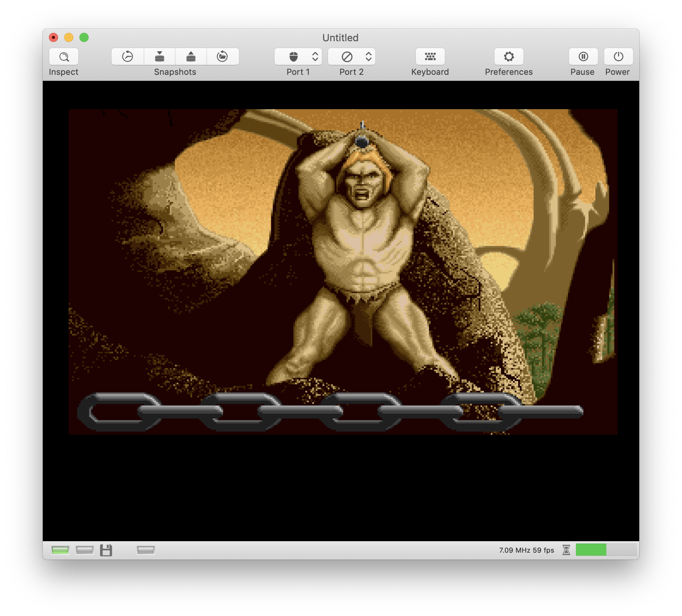Click the green activity bar in status bar
The image size is (682, 616).
[x=606, y=550]
